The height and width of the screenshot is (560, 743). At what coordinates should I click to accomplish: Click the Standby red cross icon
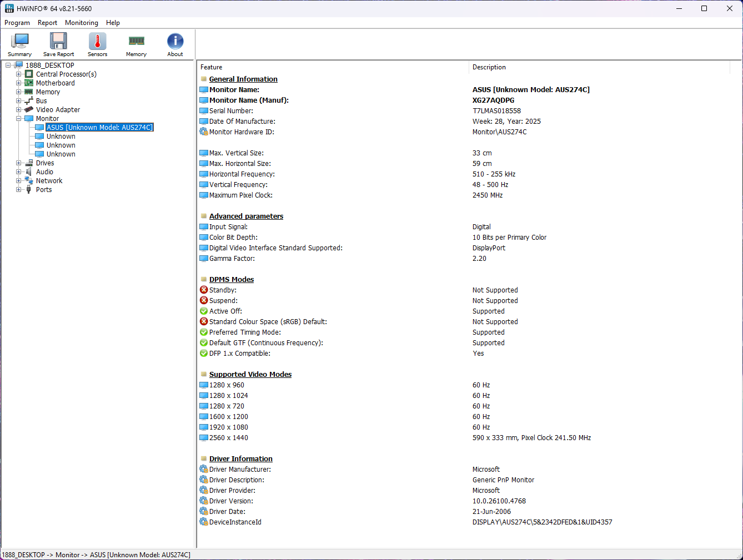[204, 290]
